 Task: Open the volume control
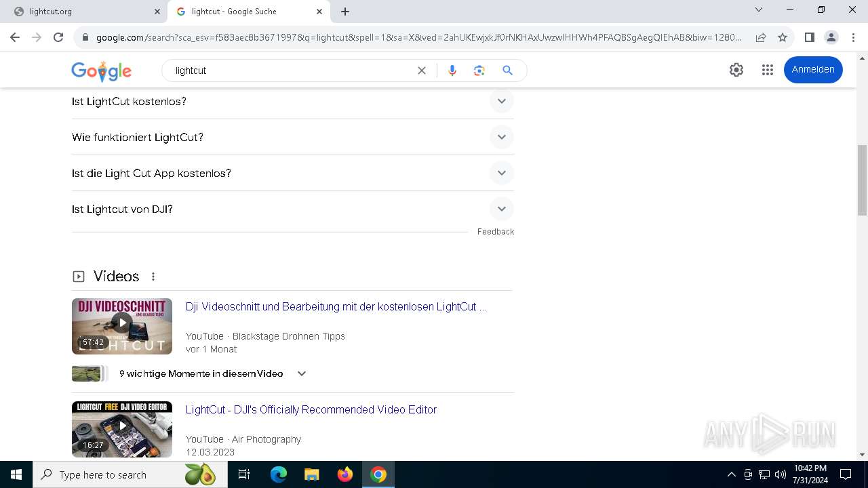click(x=781, y=474)
